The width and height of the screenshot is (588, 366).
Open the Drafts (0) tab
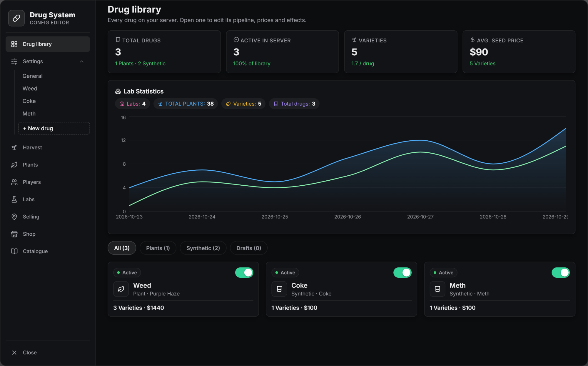[249, 248]
